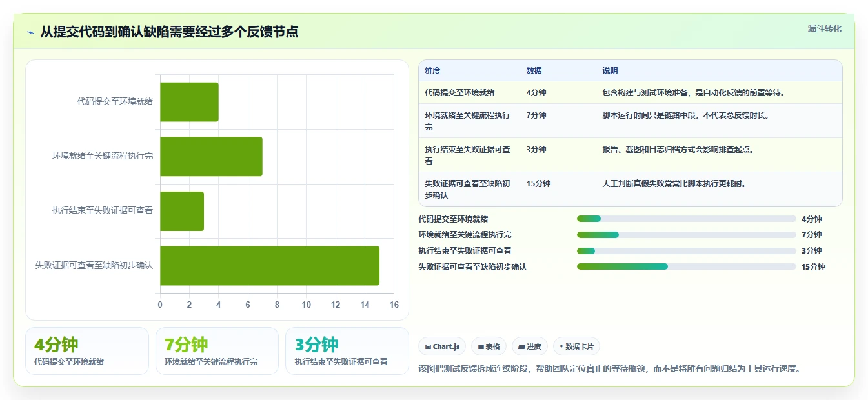Click the progress list label 执行结束至失败证据可查看

coord(465,251)
